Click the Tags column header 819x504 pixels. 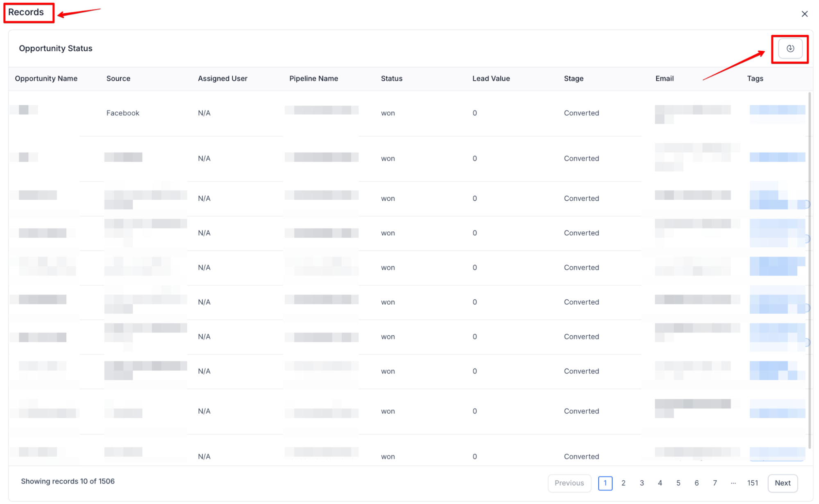pyautogui.click(x=755, y=79)
